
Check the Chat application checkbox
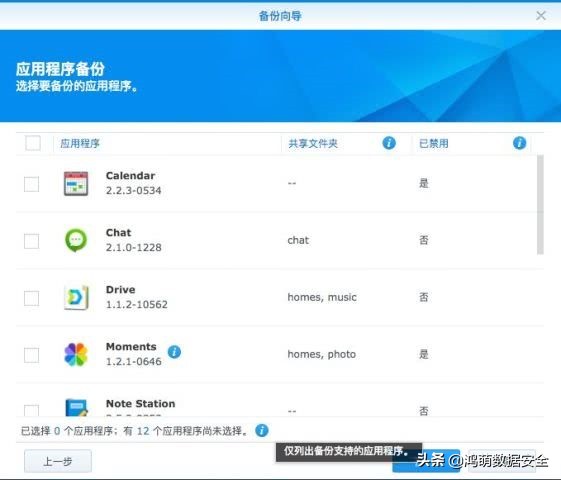pos(31,241)
